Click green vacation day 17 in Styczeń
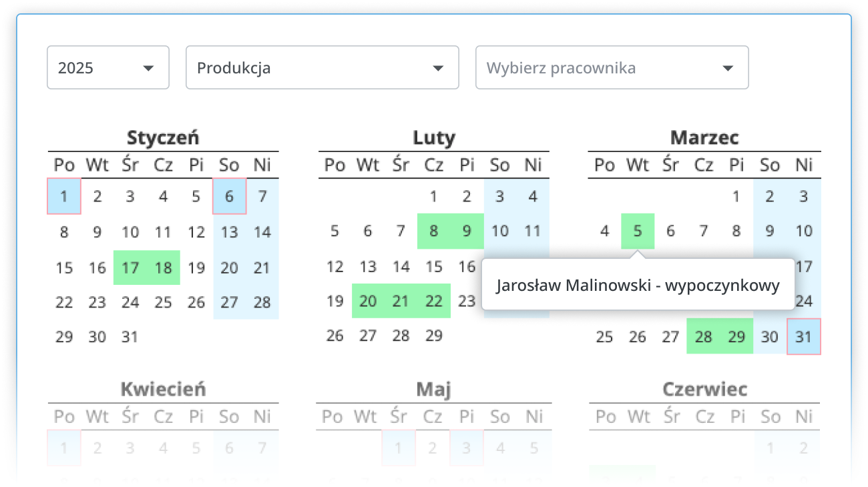This screenshot has height=487, width=868. (x=130, y=268)
